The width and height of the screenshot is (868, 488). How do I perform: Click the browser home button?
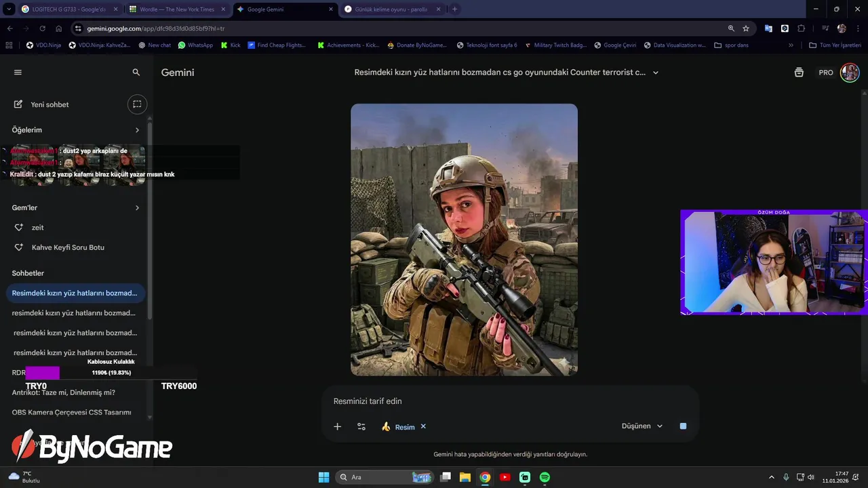(x=58, y=28)
